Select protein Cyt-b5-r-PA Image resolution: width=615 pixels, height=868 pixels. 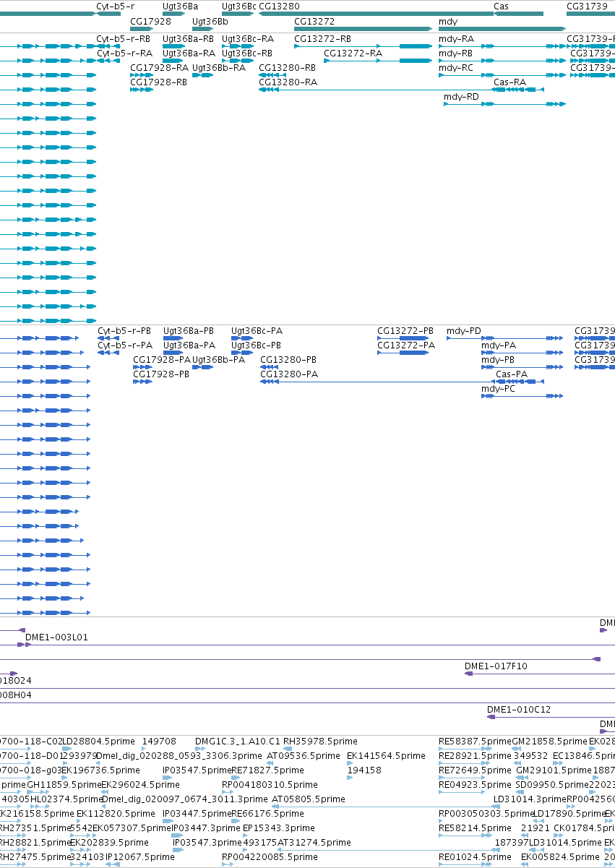coord(125,345)
